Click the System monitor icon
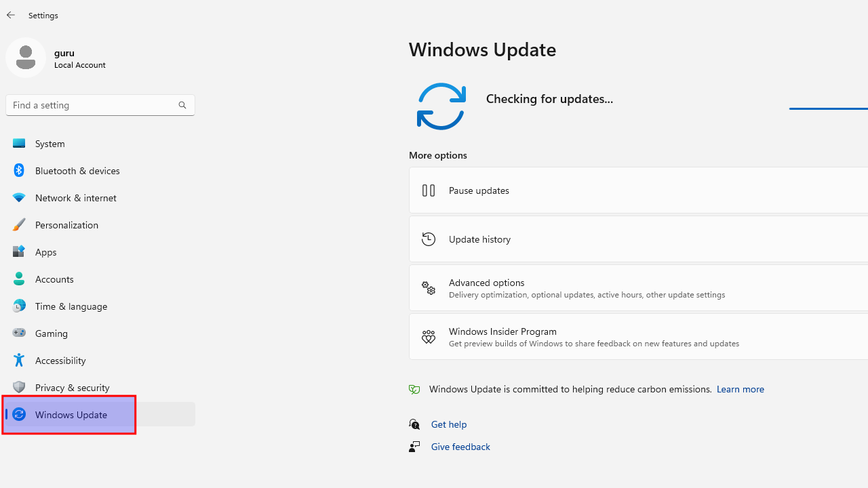868x488 pixels. (19, 144)
